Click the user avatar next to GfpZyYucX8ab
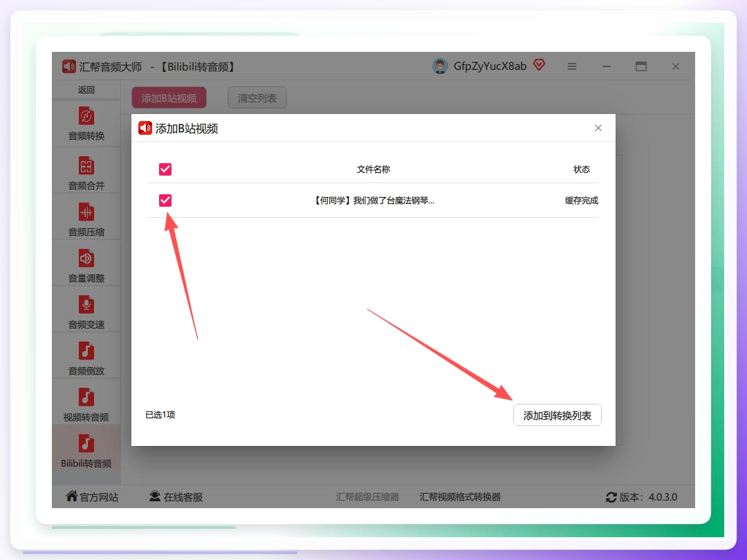This screenshot has width=747, height=560. click(x=440, y=66)
